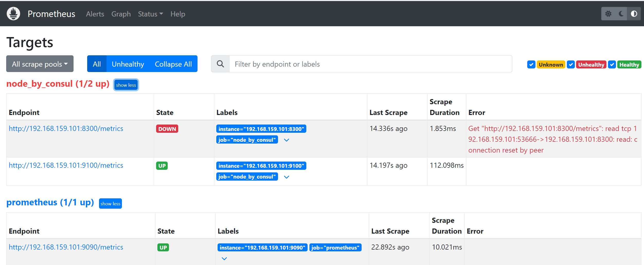
Task: Open the Help page
Action: tap(178, 14)
